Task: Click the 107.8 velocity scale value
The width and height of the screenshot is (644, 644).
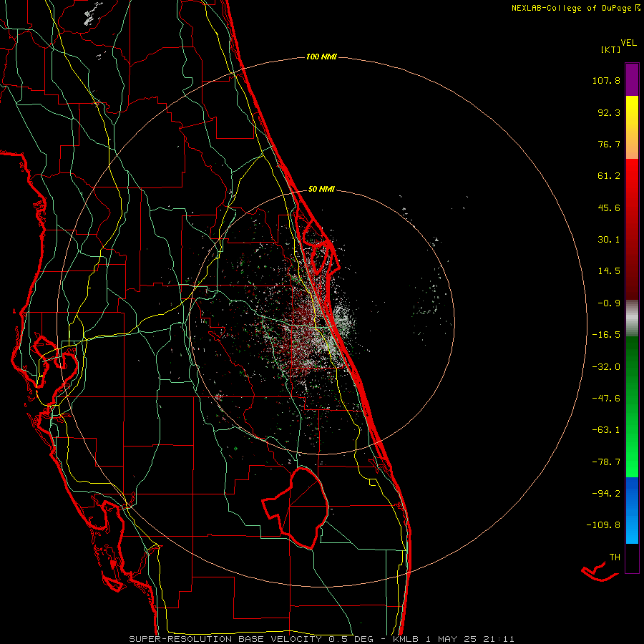Action: (606, 80)
